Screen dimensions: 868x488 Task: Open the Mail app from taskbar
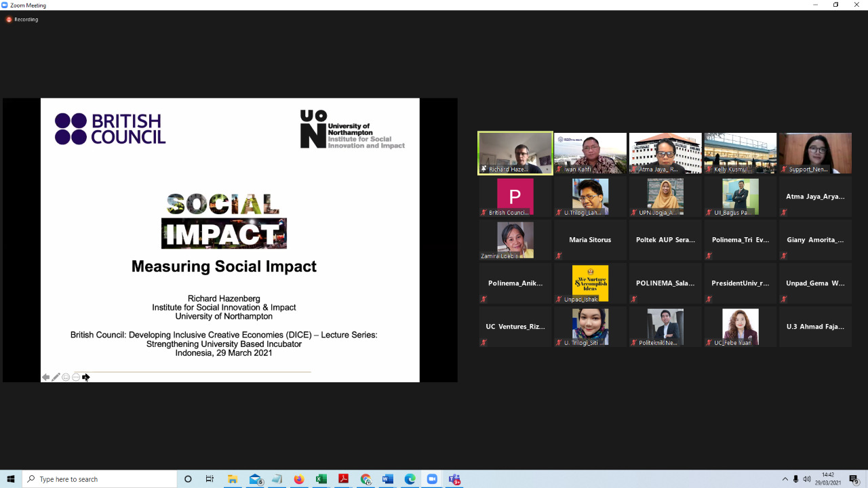(255, 479)
